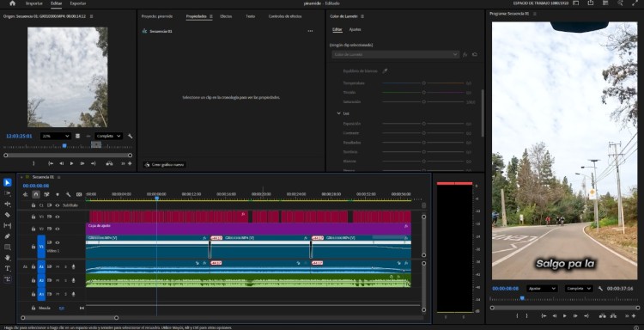
Task: Open the Texto tab
Action: (x=250, y=16)
